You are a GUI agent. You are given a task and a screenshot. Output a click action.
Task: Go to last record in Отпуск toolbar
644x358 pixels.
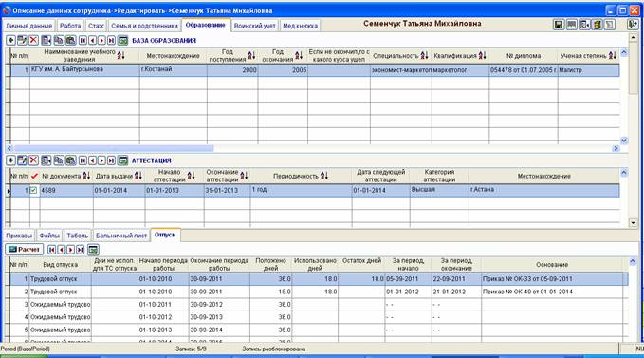coord(80,250)
